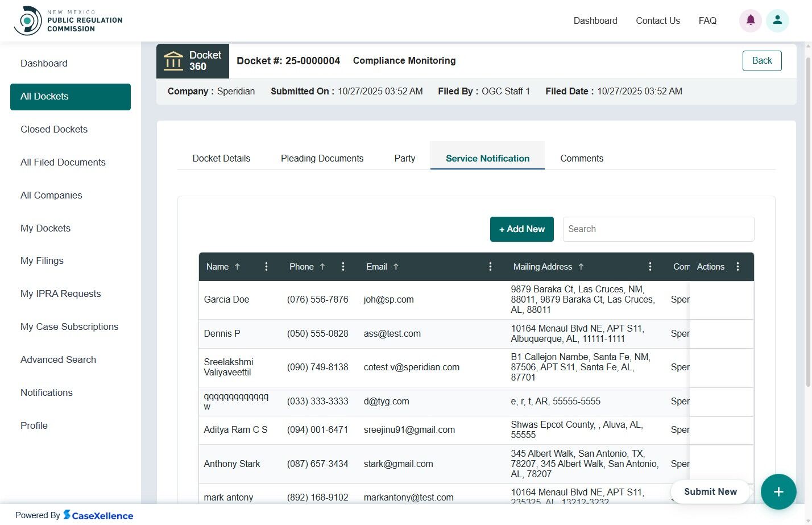Open Dashboard link in top navigation
This screenshot has height=525, width=812.
point(595,21)
